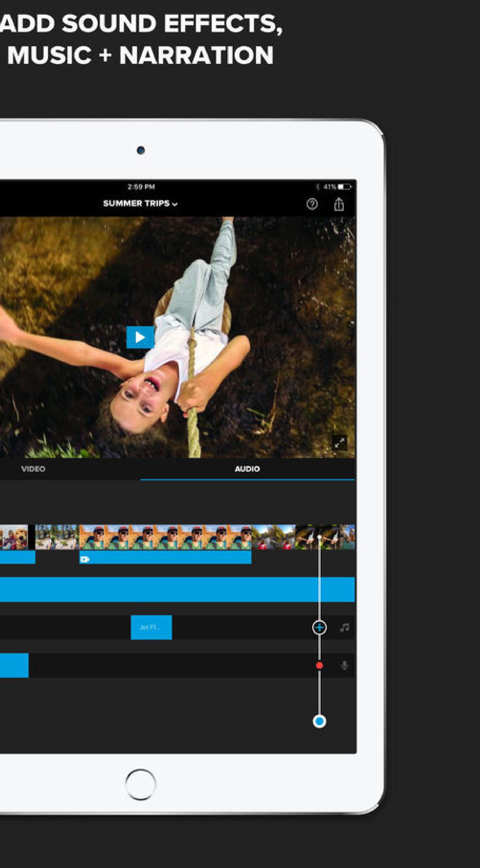Start narration with red record dot
The height and width of the screenshot is (868, 480).
tap(319, 665)
